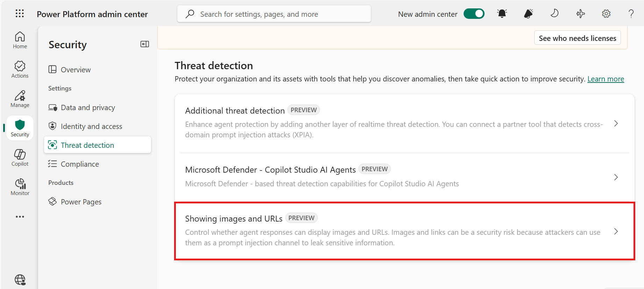Viewport: 644px width, 289px height.
Task: Open Identity and access settings
Action: [98, 126]
